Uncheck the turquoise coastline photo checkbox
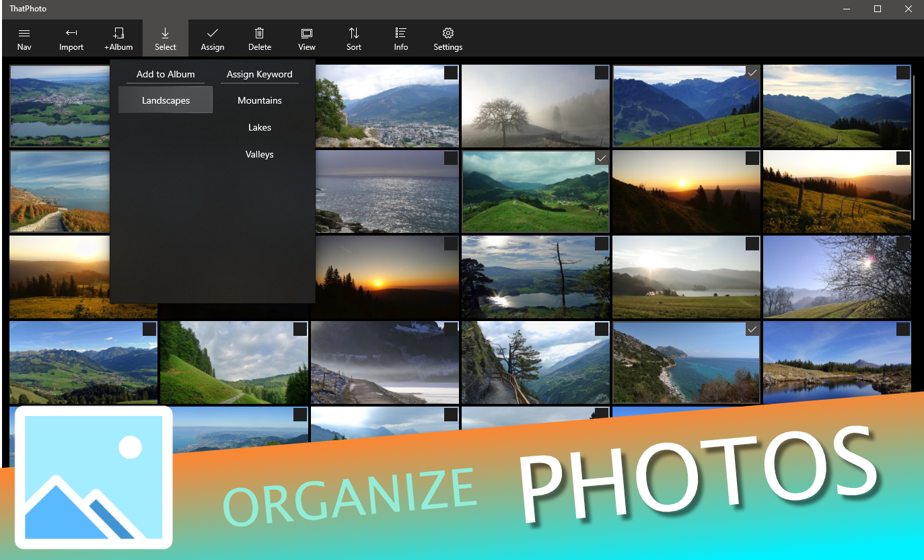 pyautogui.click(x=752, y=329)
